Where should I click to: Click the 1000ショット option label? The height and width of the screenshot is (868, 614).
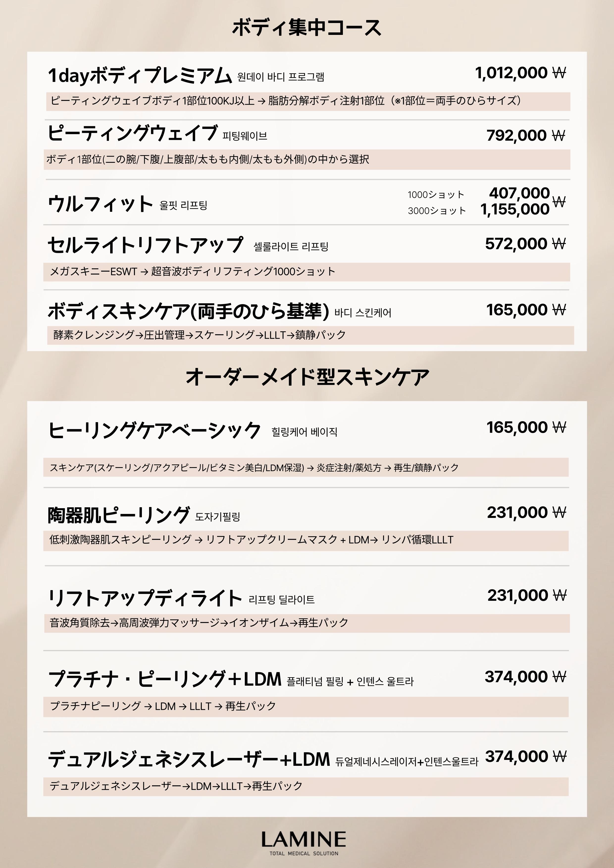[436, 195]
